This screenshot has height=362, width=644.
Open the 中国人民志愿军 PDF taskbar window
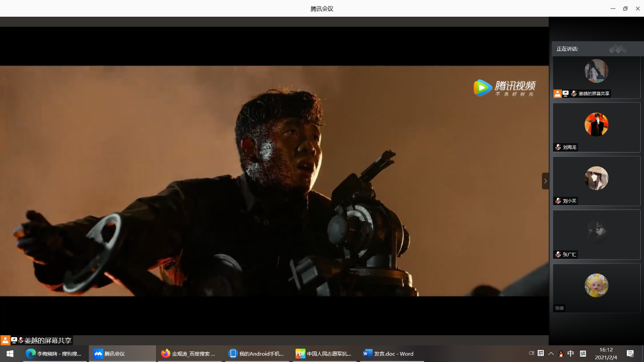[324, 353]
